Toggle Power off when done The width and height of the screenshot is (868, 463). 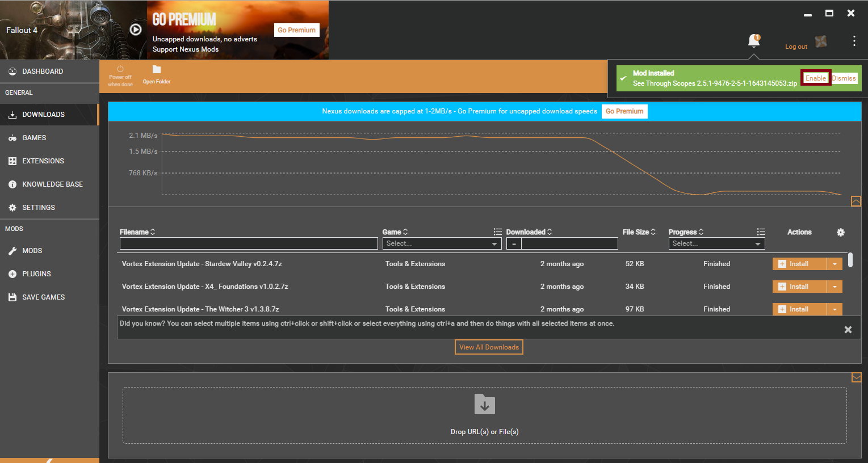point(120,76)
